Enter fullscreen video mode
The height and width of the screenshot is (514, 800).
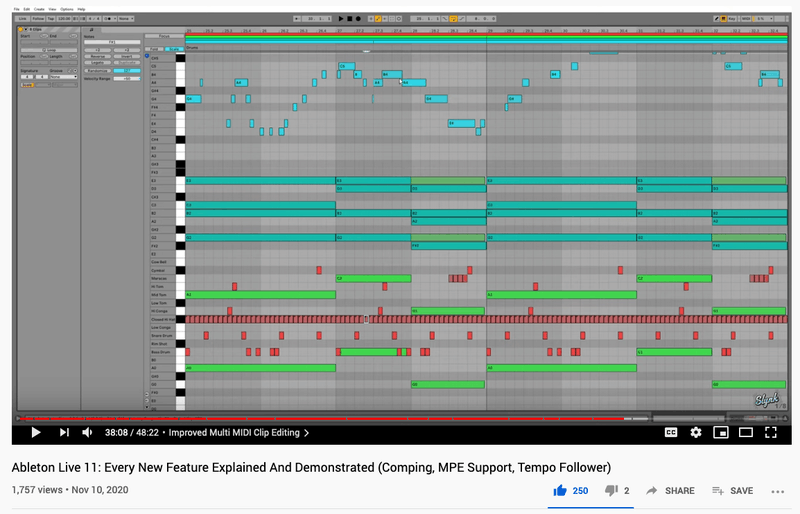tap(771, 432)
